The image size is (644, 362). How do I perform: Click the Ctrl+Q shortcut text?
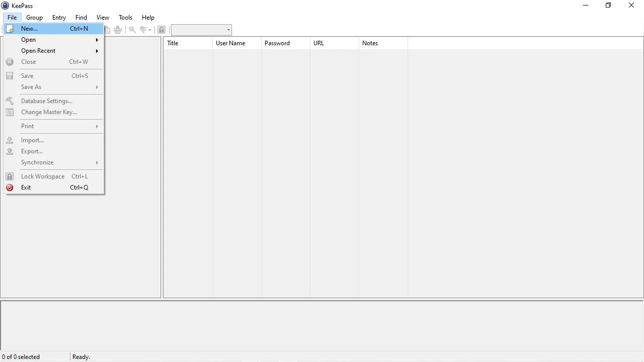79,188
